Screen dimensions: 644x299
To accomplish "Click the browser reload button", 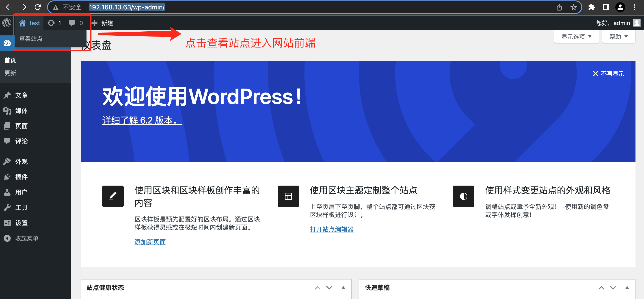I will 38,7.
